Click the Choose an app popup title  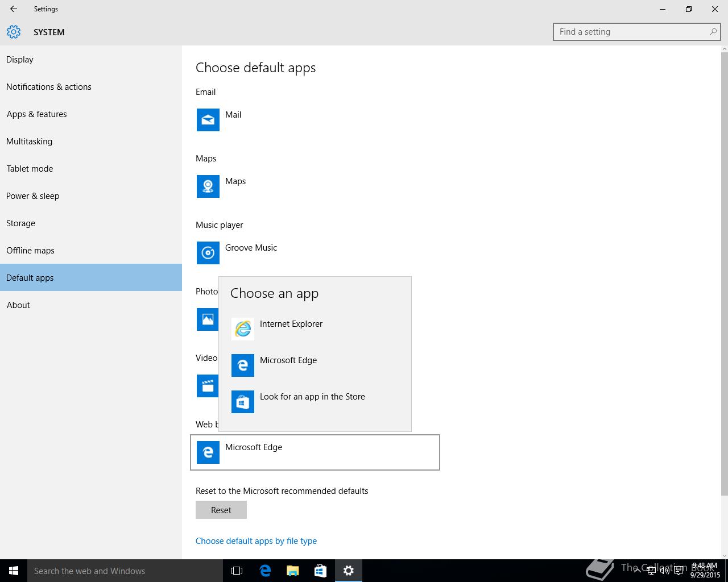point(274,293)
